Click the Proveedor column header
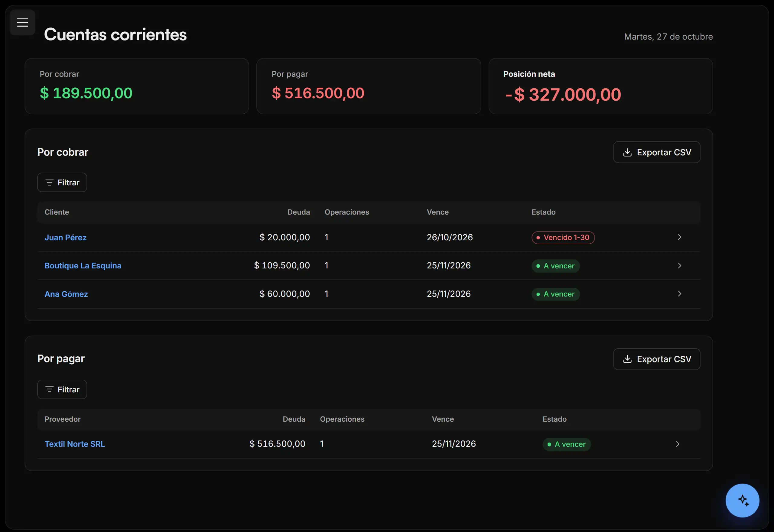Screen dimensions: 774x532 (63, 419)
